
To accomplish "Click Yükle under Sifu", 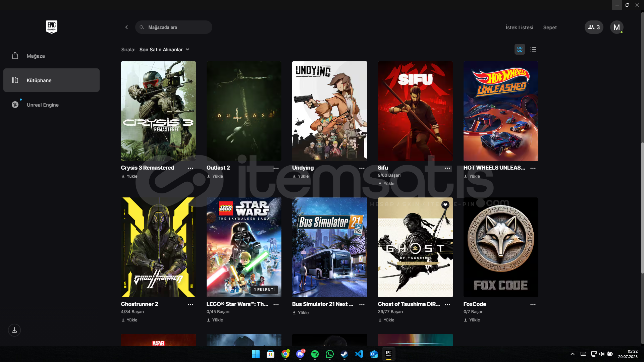I will click(x=386, y=184).
